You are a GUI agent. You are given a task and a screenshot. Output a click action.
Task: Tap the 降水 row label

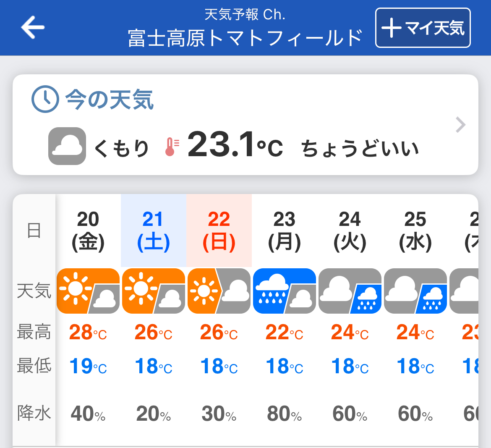click(34, 414)
